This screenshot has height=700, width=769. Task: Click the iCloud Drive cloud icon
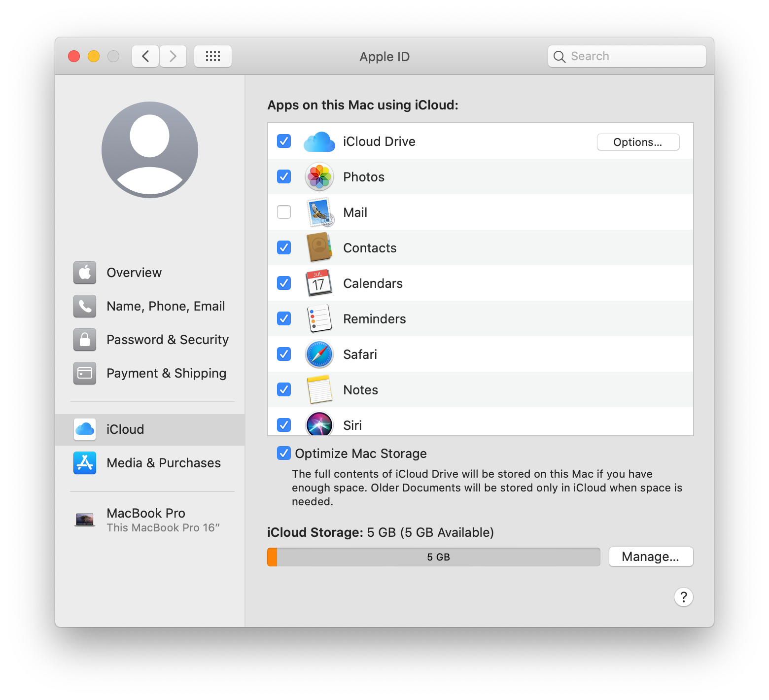(319, 141)
